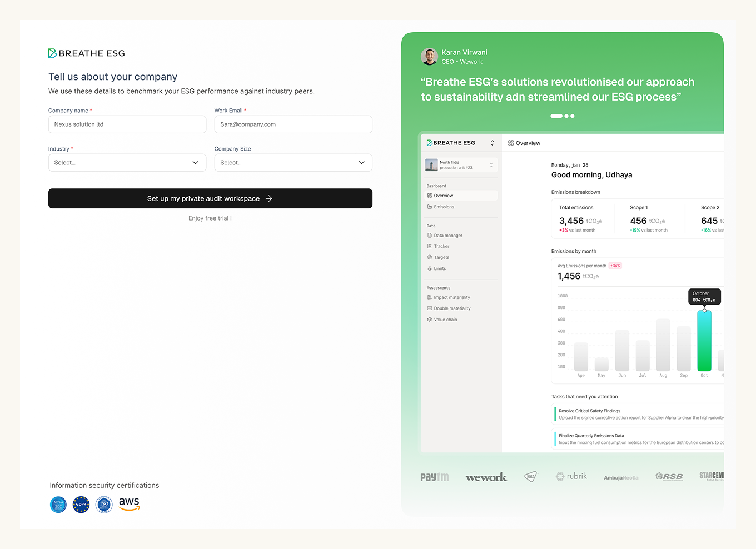Click the Value chain cube icon
The height and width of the screenshot is (549, 756).
click(x=430, y=320)
